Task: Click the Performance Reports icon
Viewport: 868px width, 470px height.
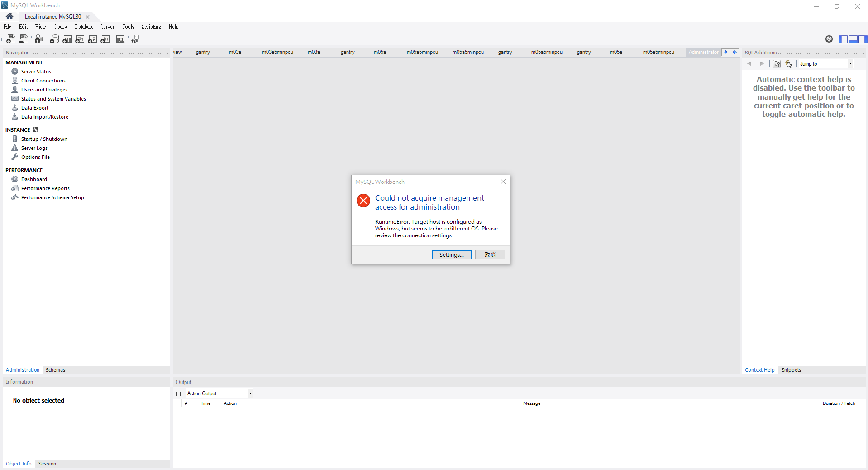Action: (x=15, y=188)
